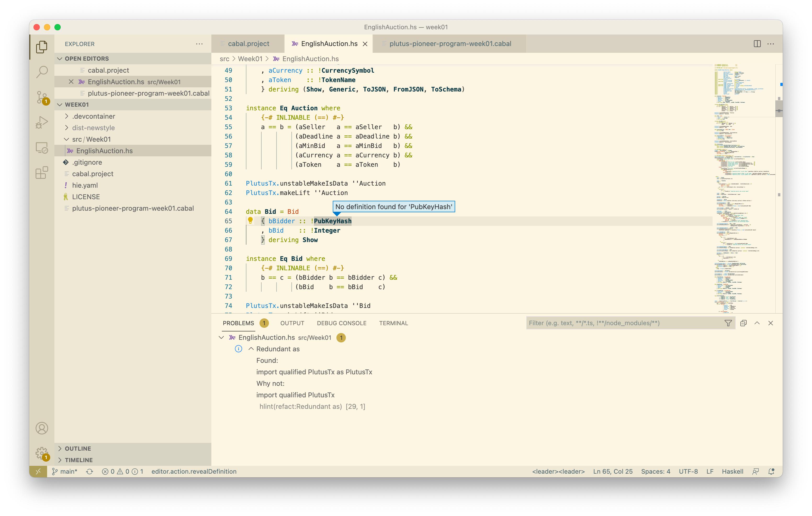Screen dimensions: 812x516
Task: Click PubKeyHash identifier on line 65
Action: click(332, 221)
